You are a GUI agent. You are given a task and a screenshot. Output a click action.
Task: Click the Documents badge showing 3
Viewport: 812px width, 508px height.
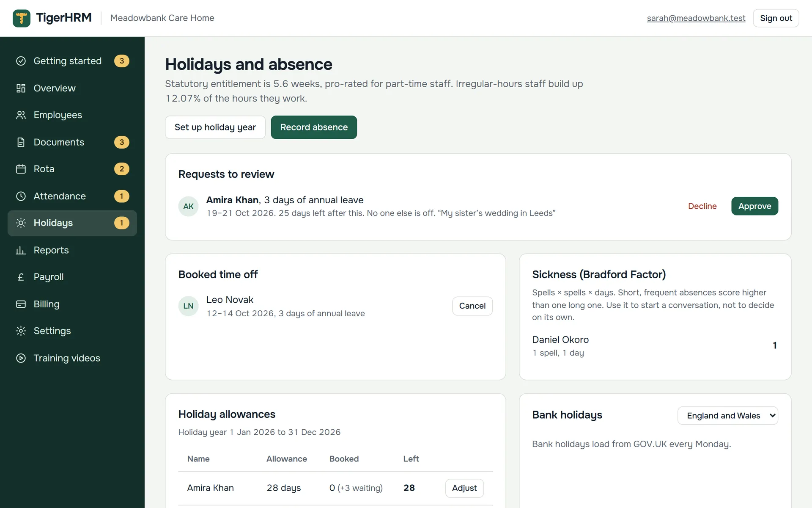point(122,142)
